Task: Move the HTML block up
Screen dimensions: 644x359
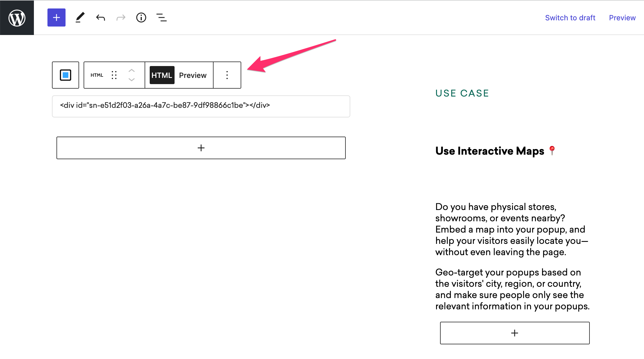Action: (132, 71)
